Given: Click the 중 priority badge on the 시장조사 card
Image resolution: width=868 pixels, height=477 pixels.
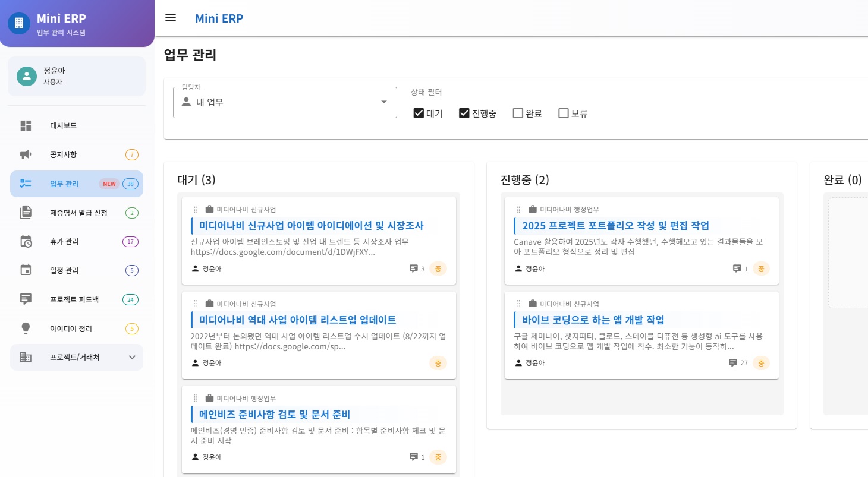Looking at the screenshot, I should 438,268.
